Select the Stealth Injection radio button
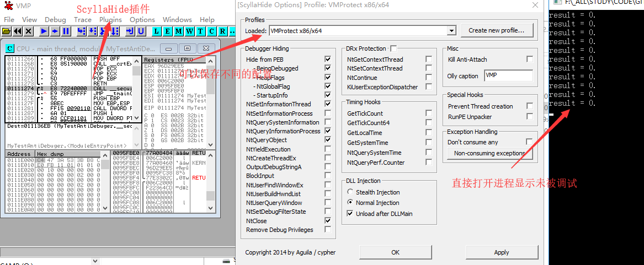644x265 pixels. [350, 192]
